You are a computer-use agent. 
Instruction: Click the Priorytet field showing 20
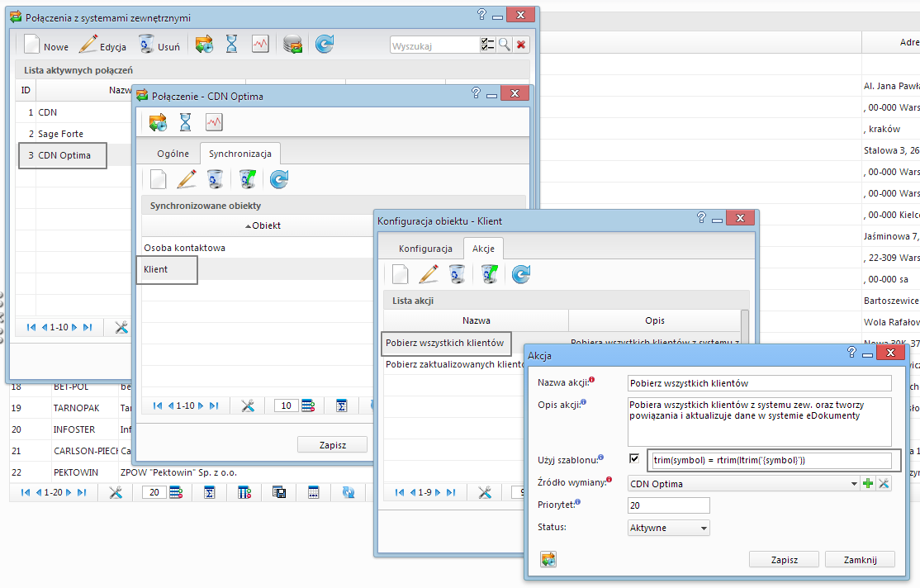pyautogui.click(x=669, y=505)
